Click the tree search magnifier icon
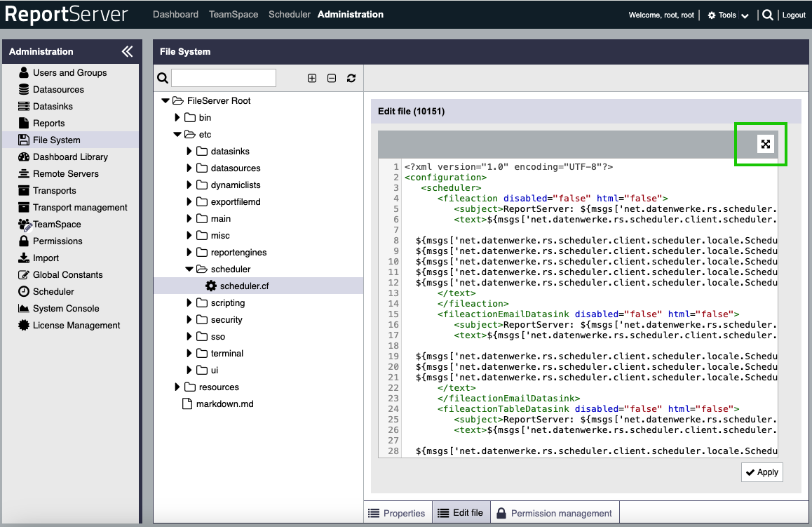 click(x=163, y=79)
